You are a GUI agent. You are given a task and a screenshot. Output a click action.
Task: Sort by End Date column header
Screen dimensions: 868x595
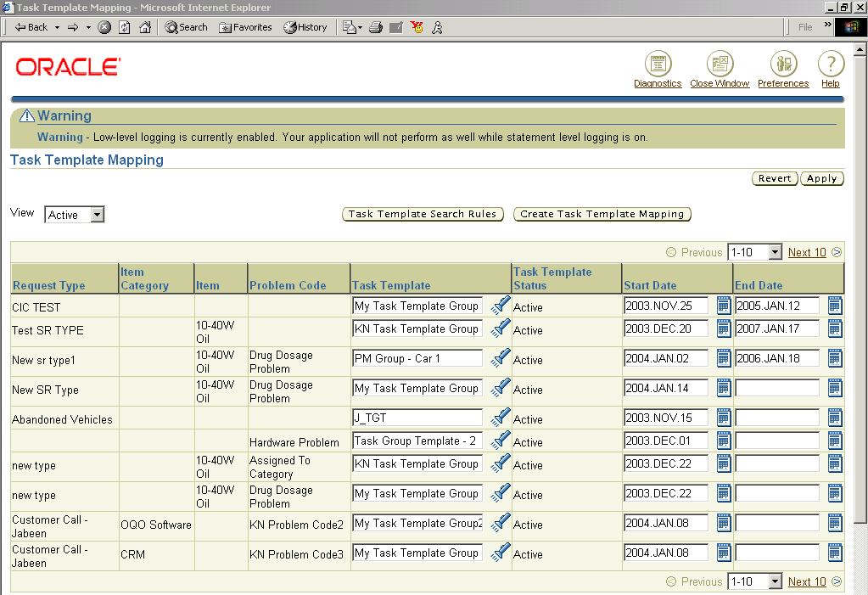tap(759, 285)
